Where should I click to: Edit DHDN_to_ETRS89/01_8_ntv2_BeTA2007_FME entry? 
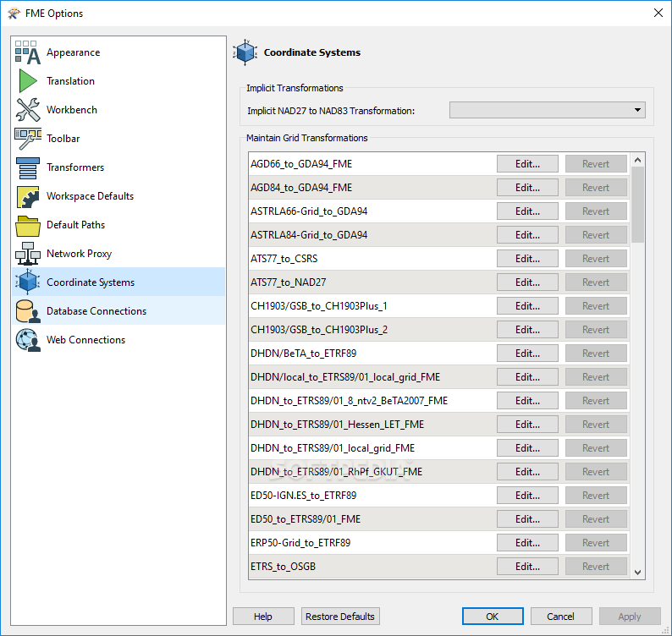tap(527, 400)
